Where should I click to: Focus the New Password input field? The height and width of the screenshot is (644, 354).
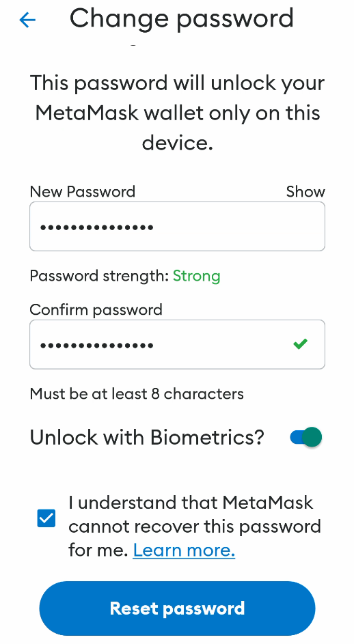tap(177, 226)
